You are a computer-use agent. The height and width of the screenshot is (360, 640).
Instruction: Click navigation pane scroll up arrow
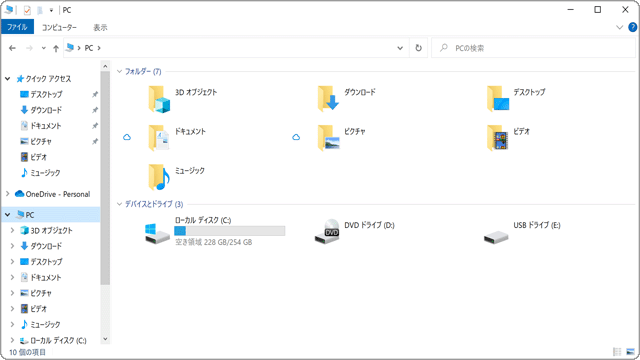click(105, 66)
